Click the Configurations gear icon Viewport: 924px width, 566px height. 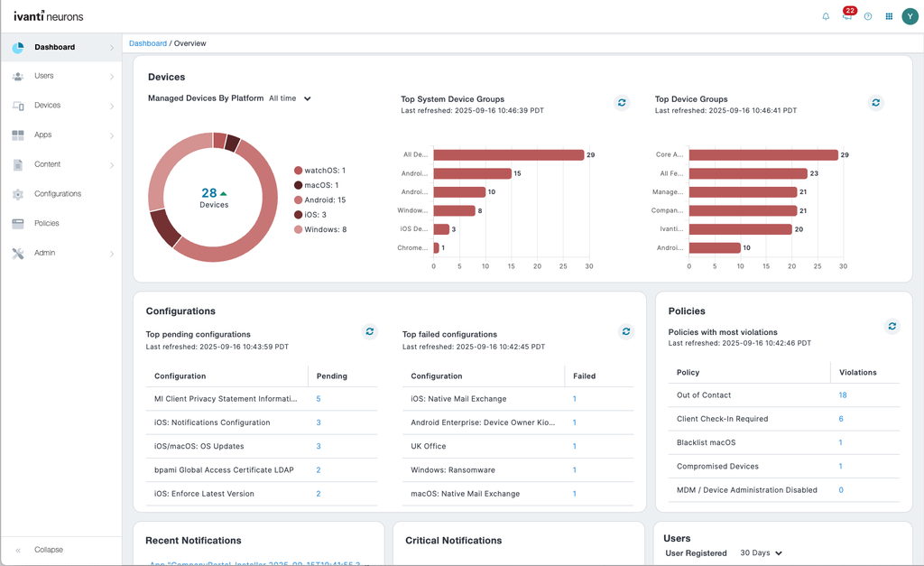18,194
